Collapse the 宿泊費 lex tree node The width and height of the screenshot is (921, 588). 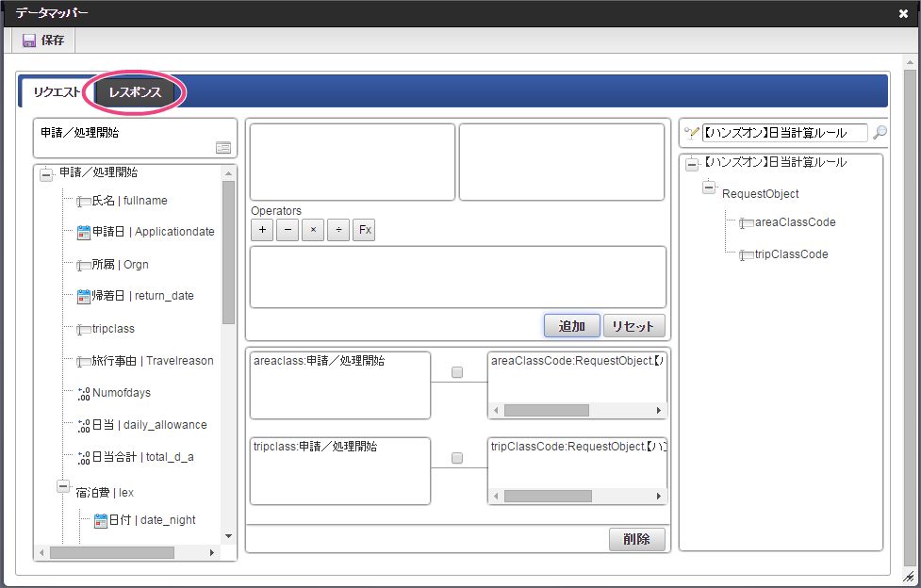pyautogui.click(x=63, y=488)
